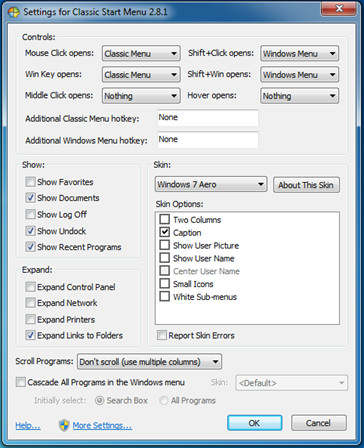Check Show User Picture skin option

(x=164, y=245)
